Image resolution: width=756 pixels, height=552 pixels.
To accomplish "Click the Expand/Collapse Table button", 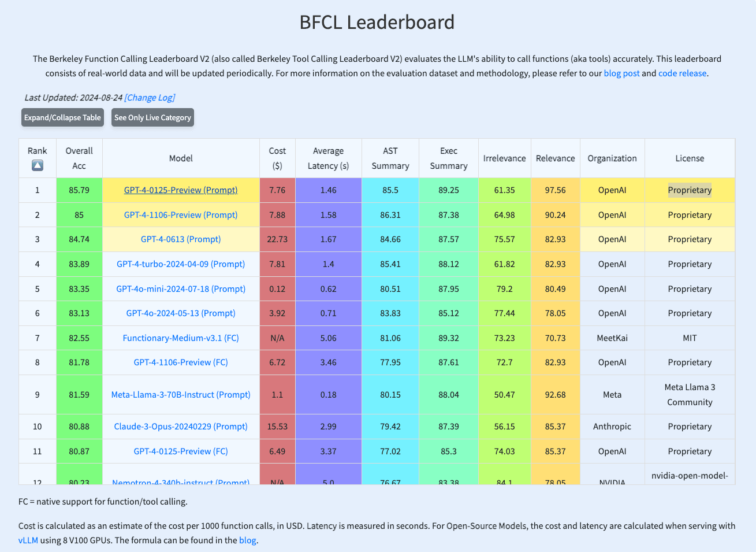I will pyautogui.click(x=62, y=117).
